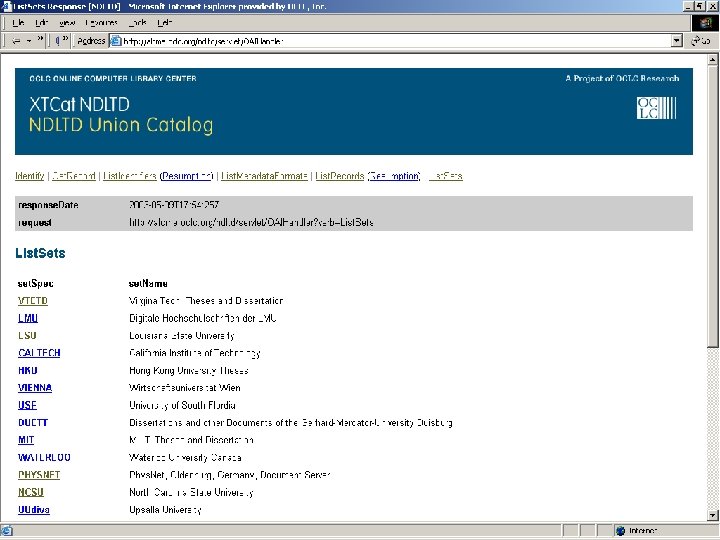Click the University of South Florida text
The width and height of the screenshot is (720, 540).
pyautogui.click(x=182, y=405)
